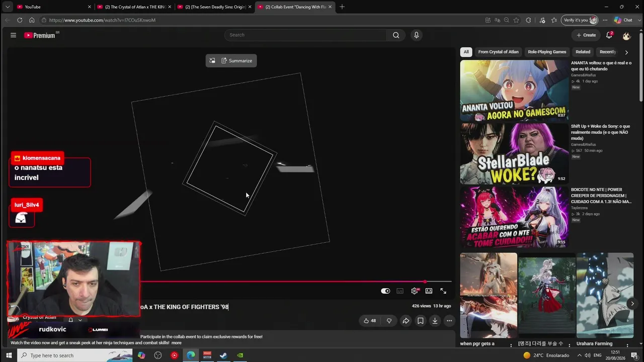644x362 pixels.
Task: Switch player to theater mode
Action: [x=429, y=291]
